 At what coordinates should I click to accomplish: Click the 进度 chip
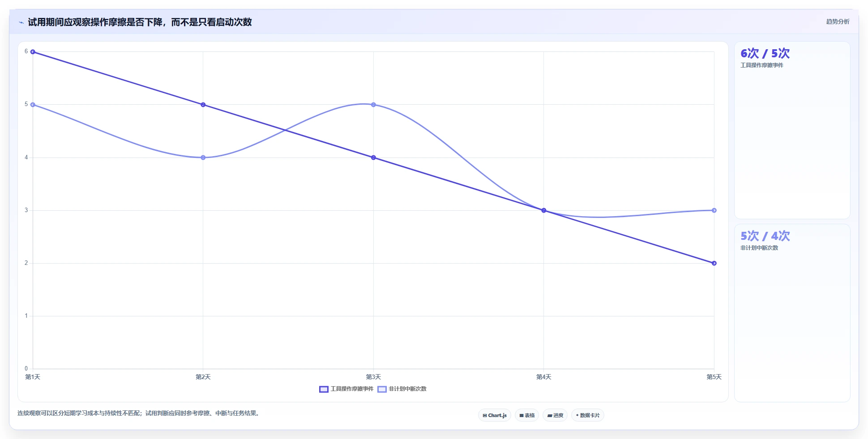click(x=555, y=415)
